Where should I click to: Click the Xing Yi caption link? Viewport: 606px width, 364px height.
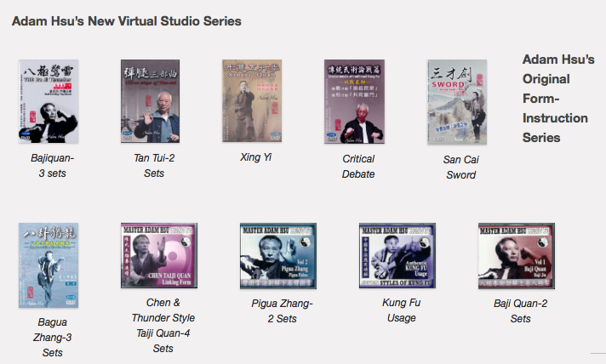[x=255, y=157]
